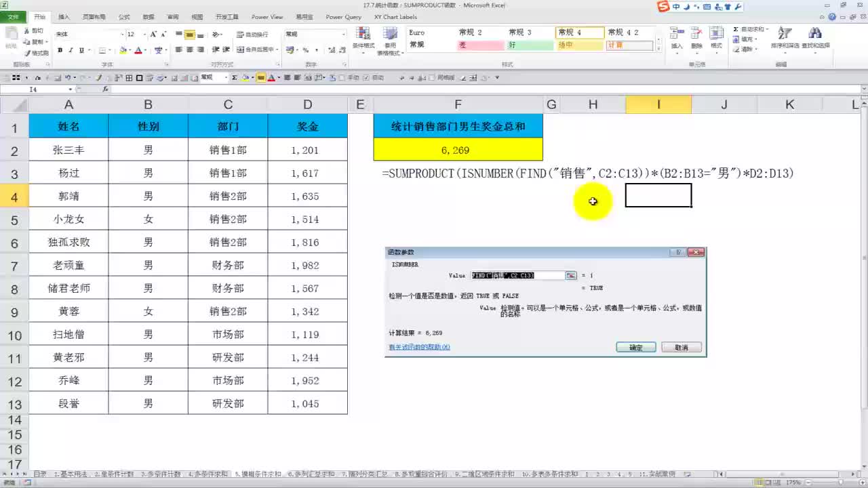Apply the red font color A icon
This screenshot has width=868, height=488.
(x=138, y=50)
